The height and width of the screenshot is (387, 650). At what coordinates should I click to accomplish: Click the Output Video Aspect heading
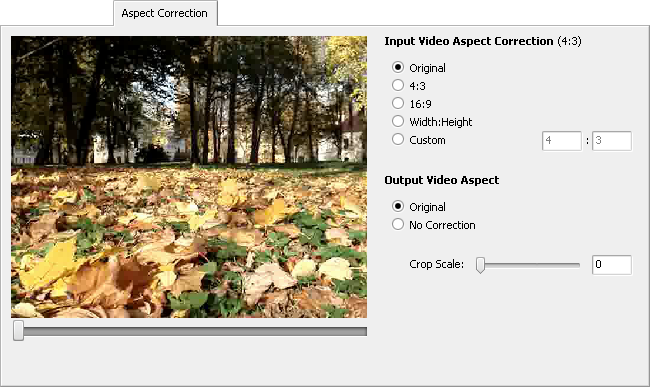[x=441, y=180]
